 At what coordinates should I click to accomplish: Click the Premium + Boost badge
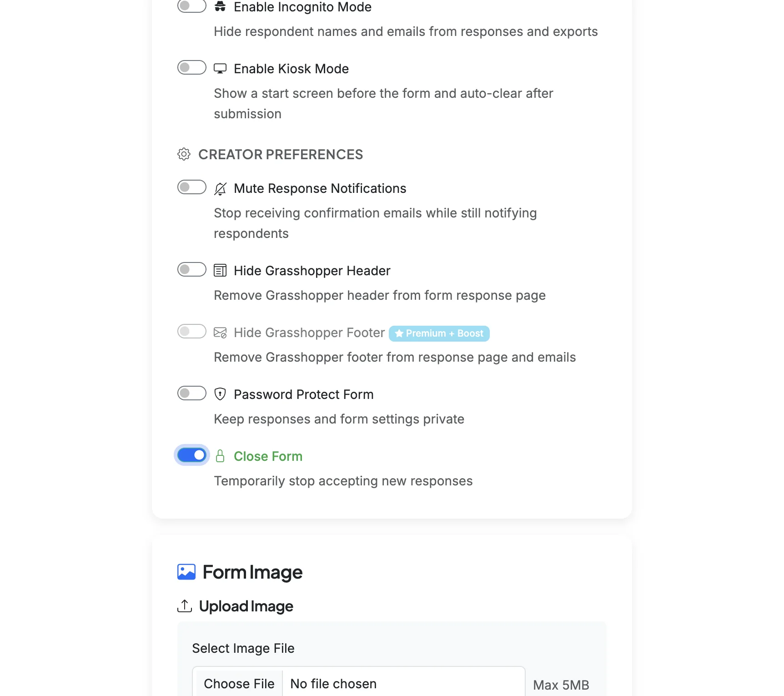click(439, 333)
